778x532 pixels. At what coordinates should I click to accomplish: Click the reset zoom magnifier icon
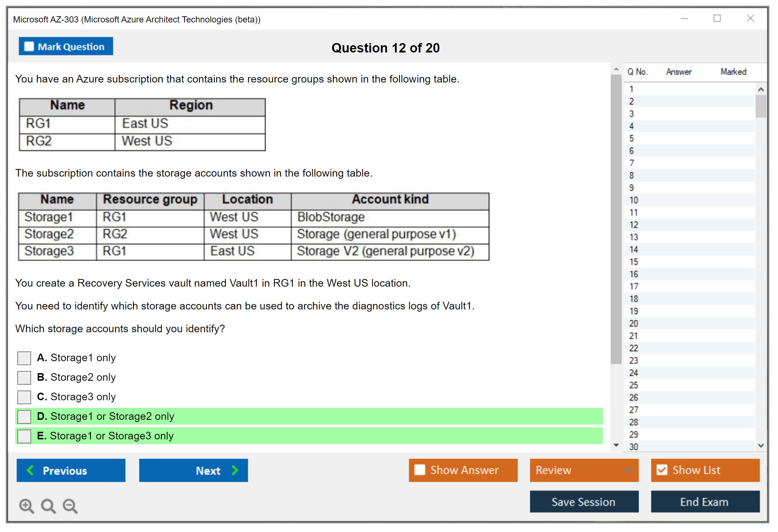(x=48, y=506)
